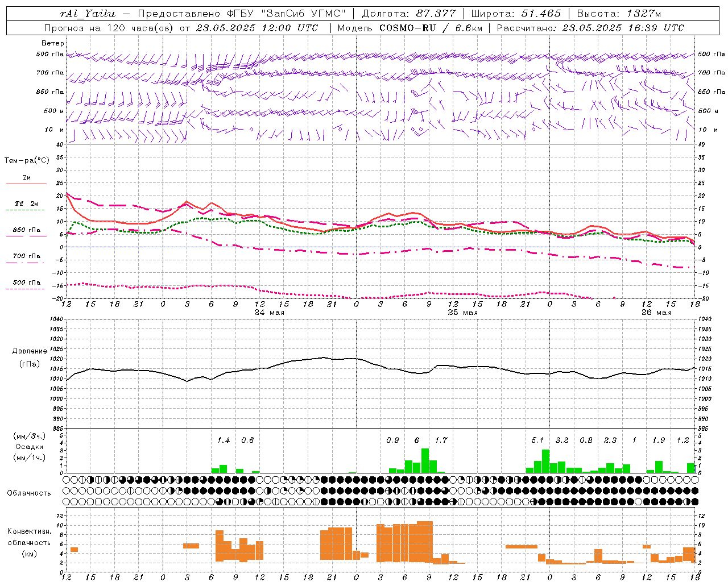Screen dimensions: 728x582
Task: Click the '(мм/3ч.)' precipitation unit label
Action: 30,436
